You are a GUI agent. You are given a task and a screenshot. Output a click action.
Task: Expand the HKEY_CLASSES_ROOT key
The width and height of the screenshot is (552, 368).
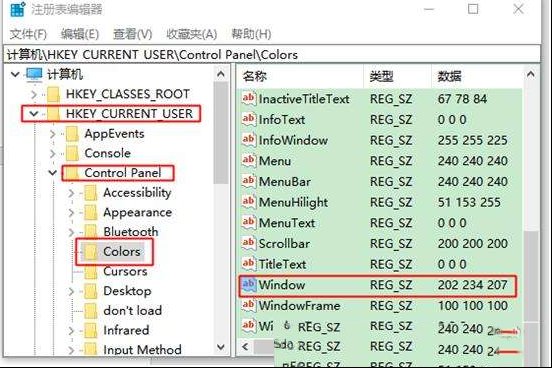(x=34, y=94)
